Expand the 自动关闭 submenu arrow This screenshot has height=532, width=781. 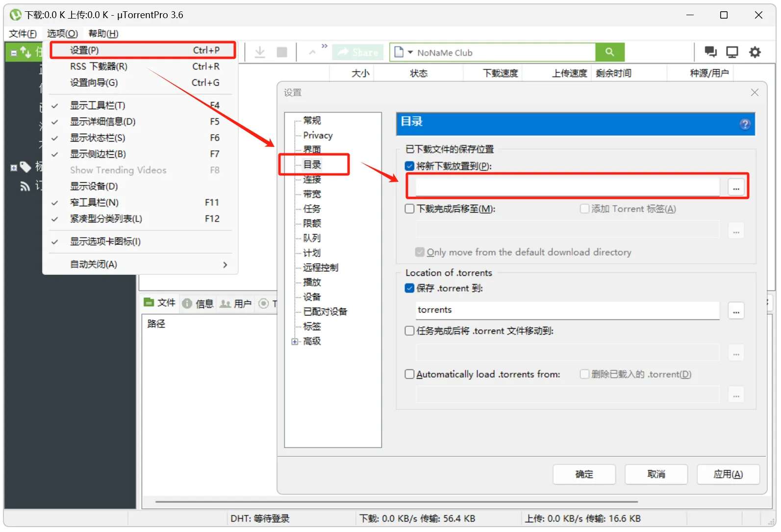click(225, 265)
